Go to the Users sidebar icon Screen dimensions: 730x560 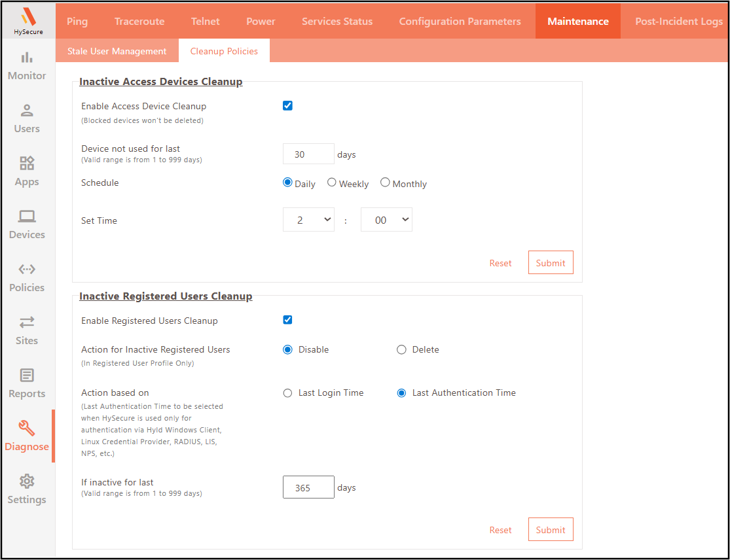(x=27, y=111)
